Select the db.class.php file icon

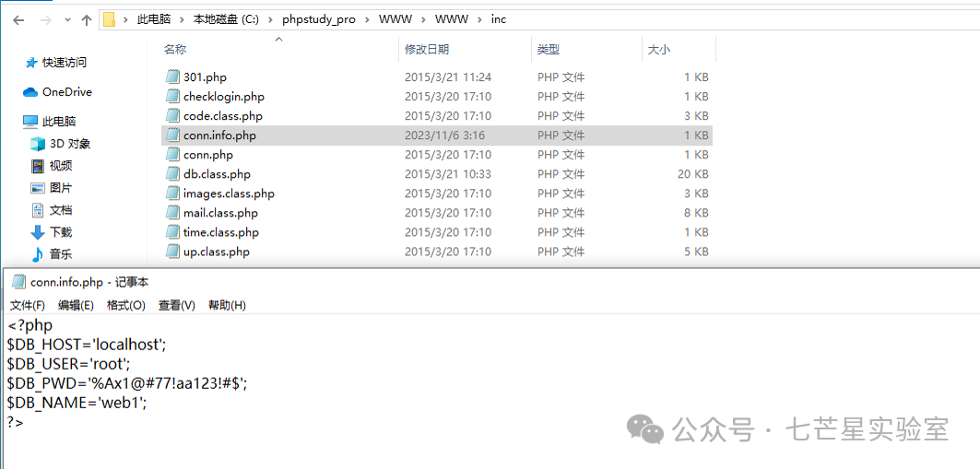172,173
